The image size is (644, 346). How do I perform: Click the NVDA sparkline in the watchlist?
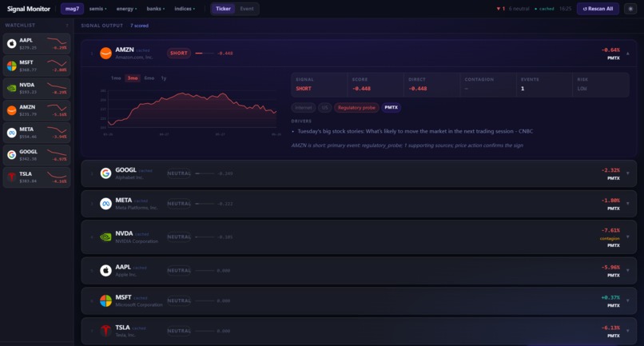click(x=57, y=86)
